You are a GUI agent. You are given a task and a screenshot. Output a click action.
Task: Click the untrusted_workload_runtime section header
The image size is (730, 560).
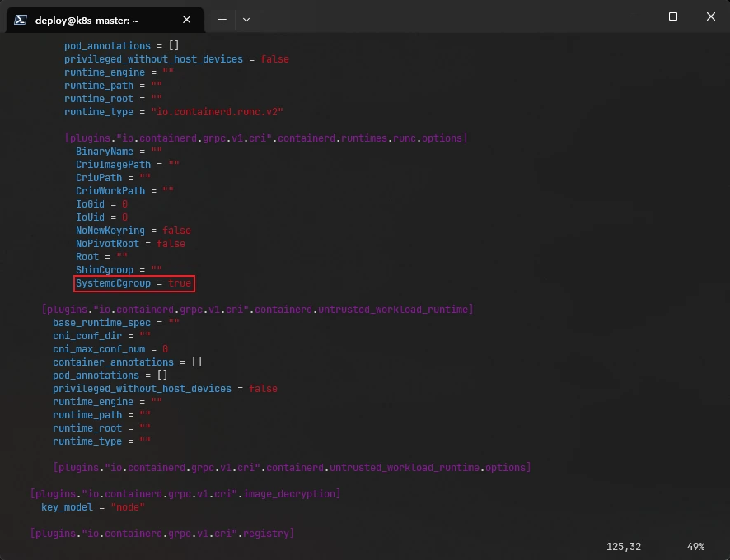click(x=256, y=310)
